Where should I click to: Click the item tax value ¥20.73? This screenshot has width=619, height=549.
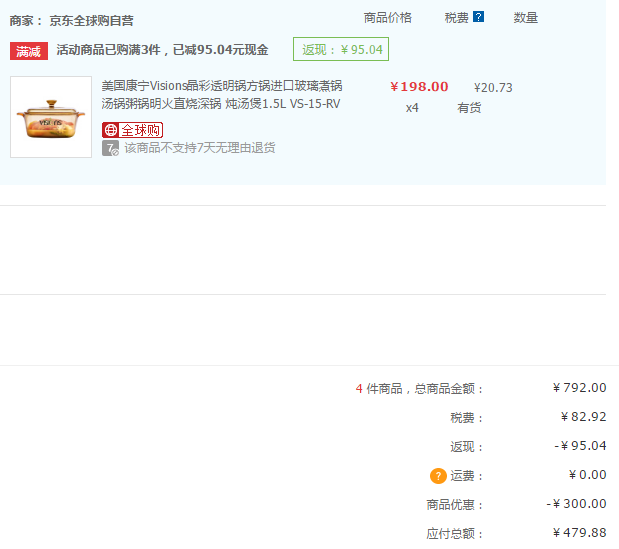(493, 88)
